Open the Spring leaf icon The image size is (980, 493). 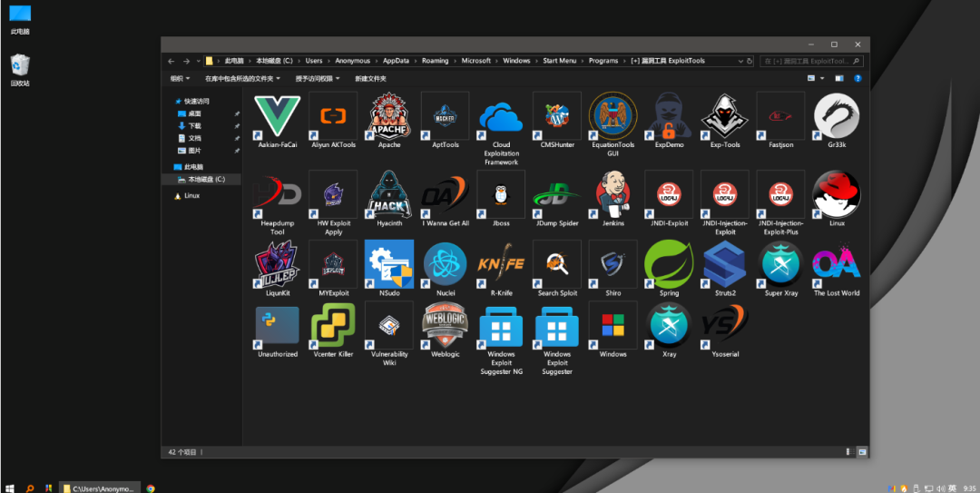point(669,264)
